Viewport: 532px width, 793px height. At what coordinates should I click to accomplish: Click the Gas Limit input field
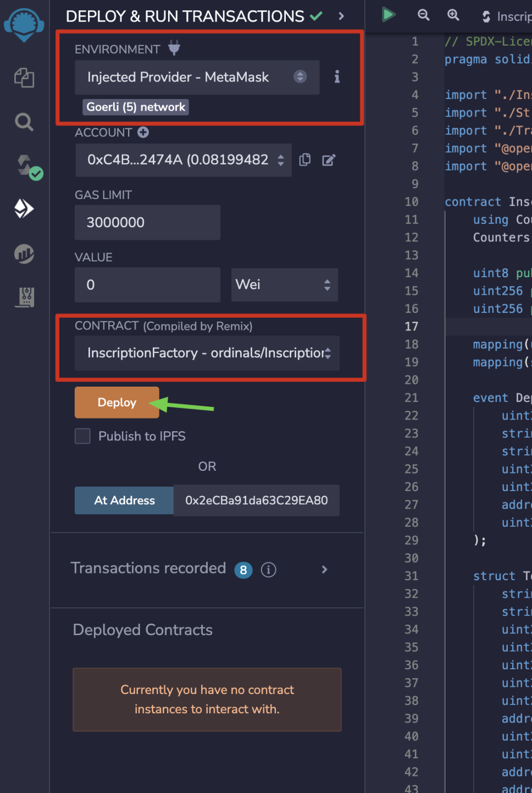147,223
